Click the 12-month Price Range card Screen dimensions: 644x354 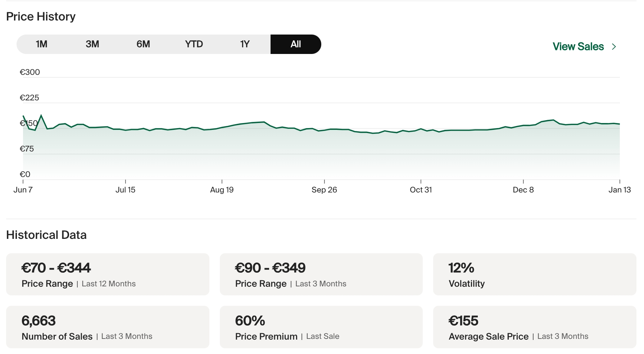coord(108,274)
